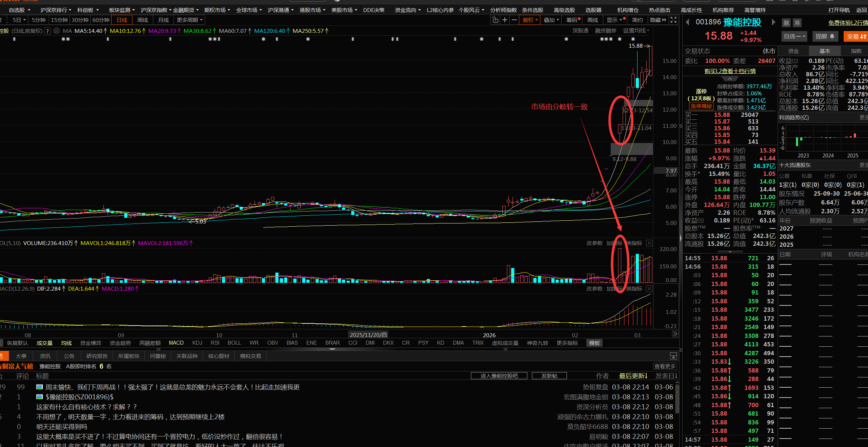Open the MA settings gear icon
The image size is (868, 447).
click(x=56, y=31)
